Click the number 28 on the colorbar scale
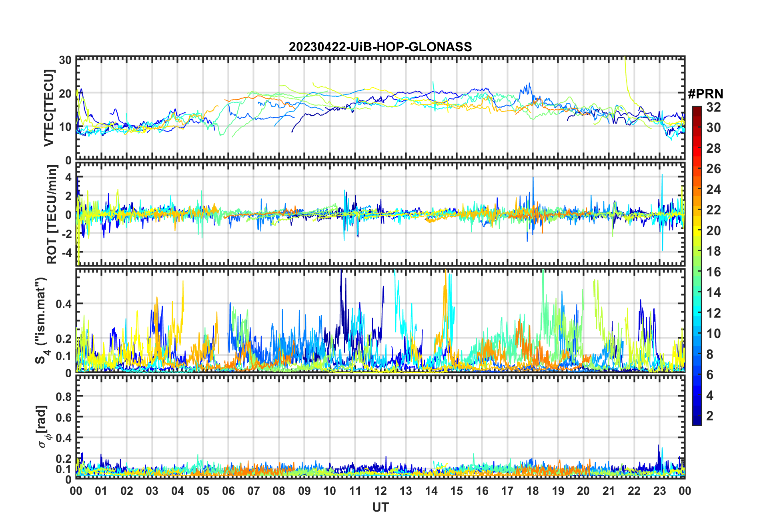 (713, 148)
